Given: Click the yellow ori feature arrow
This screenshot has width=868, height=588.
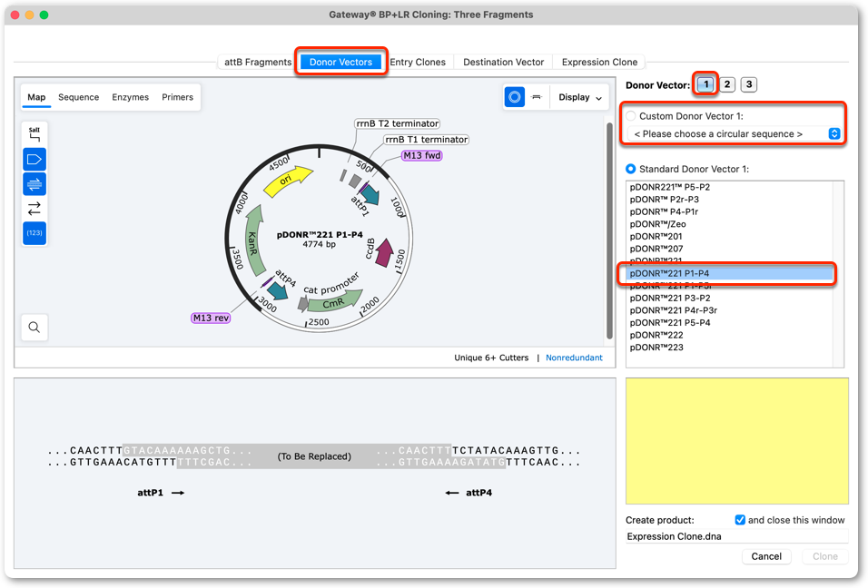Looking at the screenshot, I should point(287,181).
